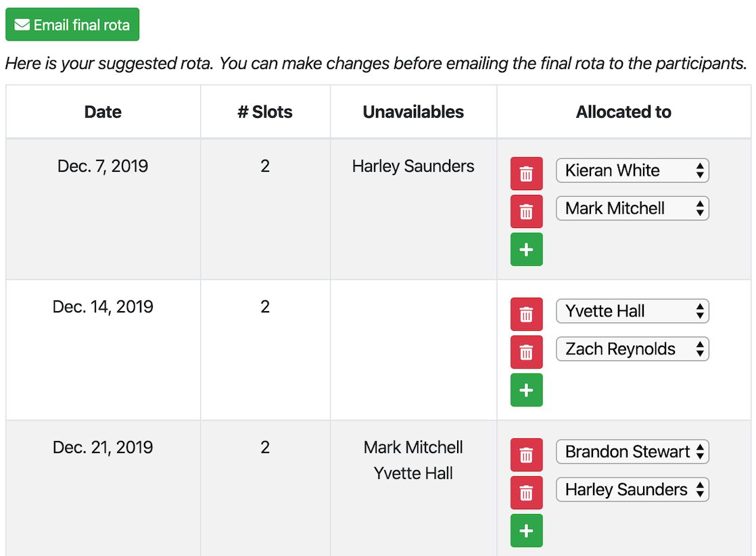Viewport: 756px width, 556px height.
Task: Remove Mark Mitchell using the trash icon
Action: point(526,212)
